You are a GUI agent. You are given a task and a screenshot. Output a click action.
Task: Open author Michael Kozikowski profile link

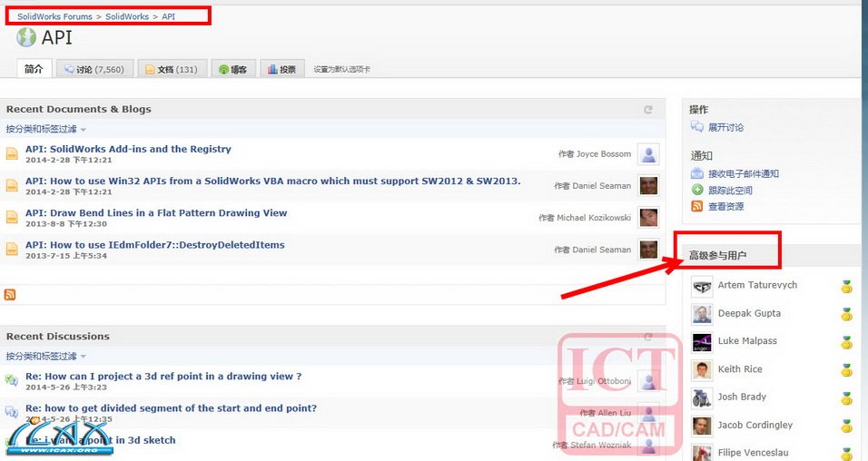tap(594, 218)
